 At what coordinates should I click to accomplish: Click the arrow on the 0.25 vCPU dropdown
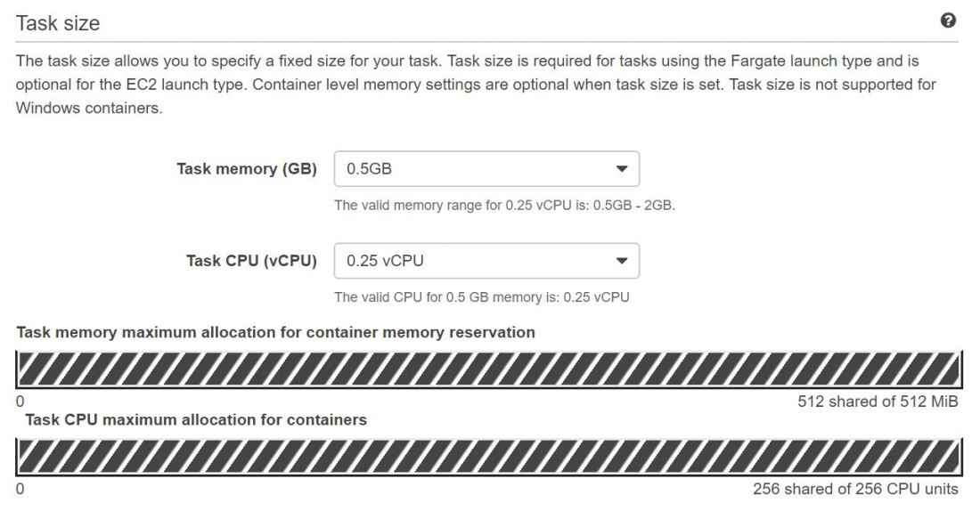pos(622,261)
